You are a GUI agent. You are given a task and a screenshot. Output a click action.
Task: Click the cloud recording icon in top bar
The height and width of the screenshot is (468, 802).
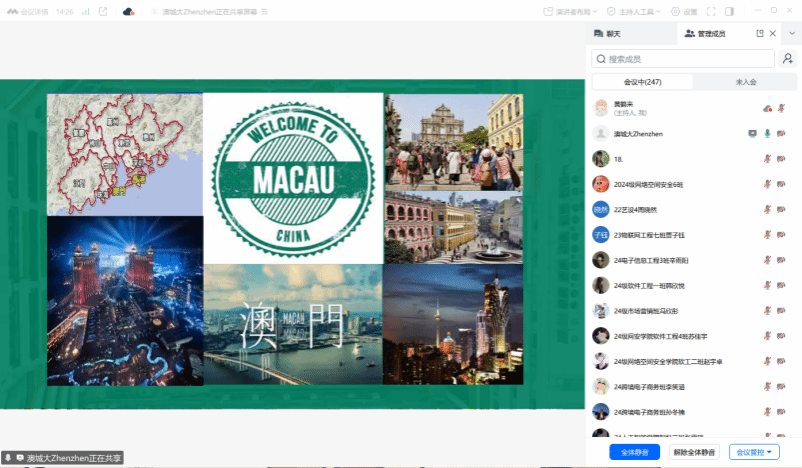[x=128, y=11]
